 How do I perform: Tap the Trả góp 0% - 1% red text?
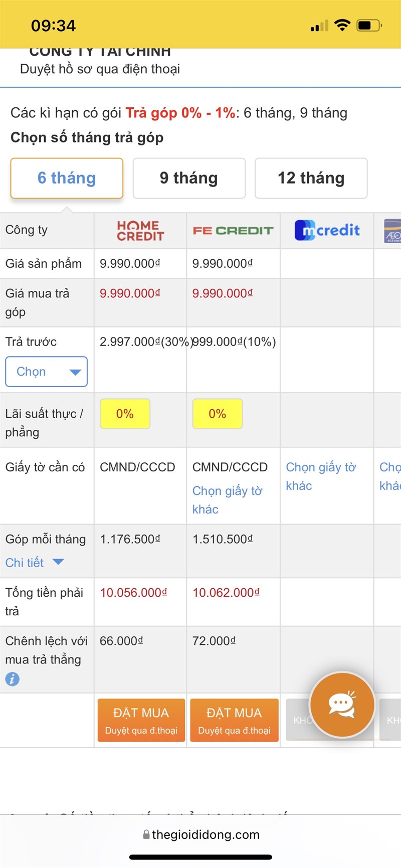(180, 113)
